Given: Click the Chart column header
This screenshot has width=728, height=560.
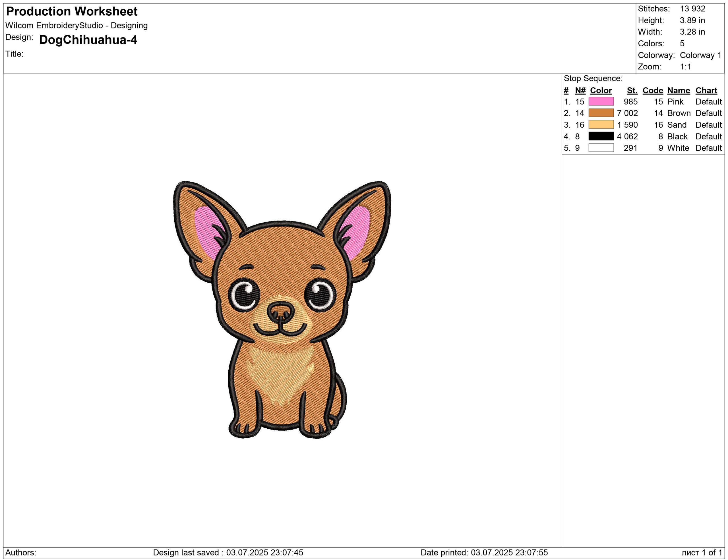Looking at the screenshot, I should coord(706,90).
